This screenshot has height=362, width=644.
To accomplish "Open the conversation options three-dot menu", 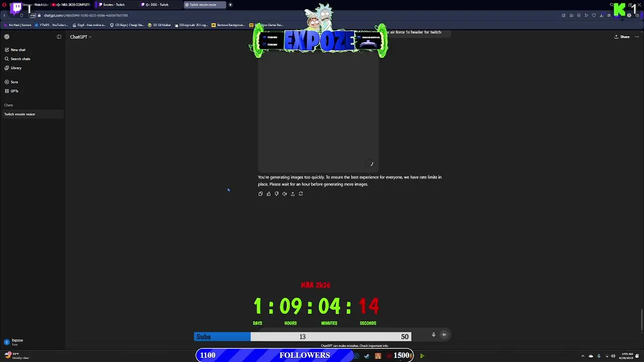I will click(x=637, y=37).
